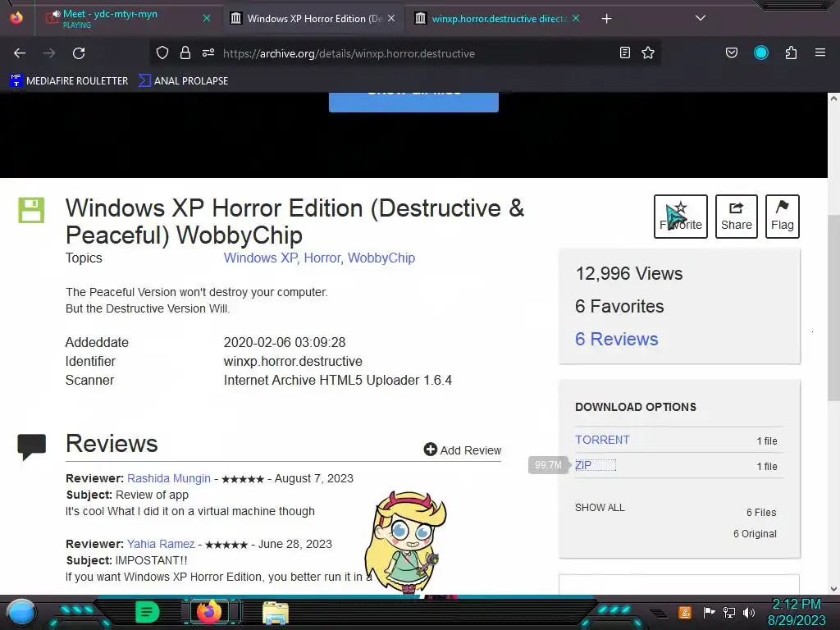Open the Start orb on the taskbar
840x630 pixels.
click(x=21, y=612)
